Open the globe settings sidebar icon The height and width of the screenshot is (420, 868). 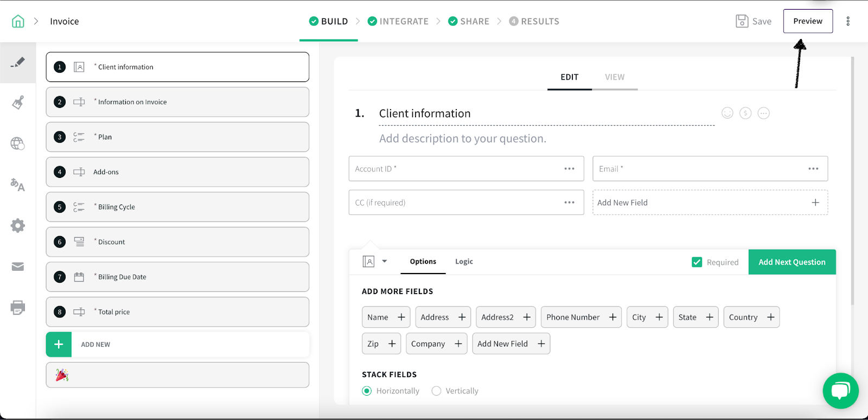pyautogui.click(x=18, y=143)
